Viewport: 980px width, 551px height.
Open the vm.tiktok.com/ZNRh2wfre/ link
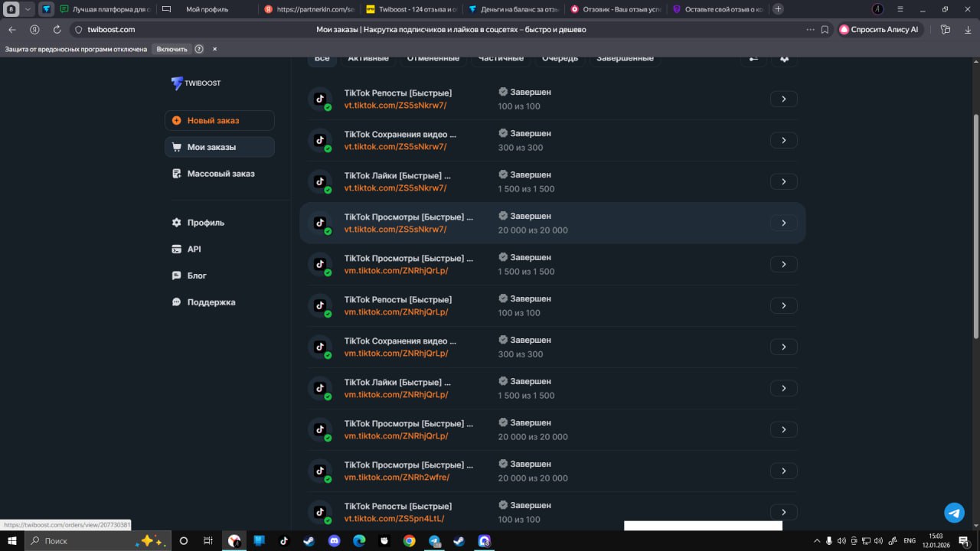click(397, 478)
